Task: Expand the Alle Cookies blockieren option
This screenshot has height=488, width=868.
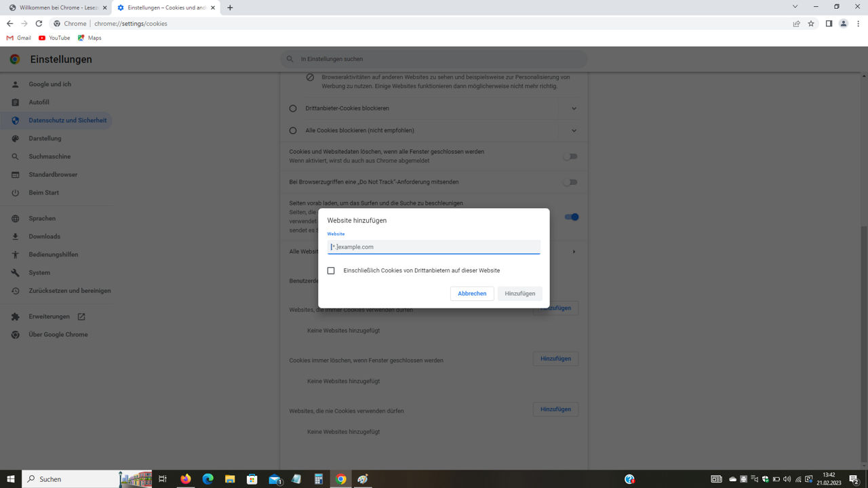Action: [573, 130]
